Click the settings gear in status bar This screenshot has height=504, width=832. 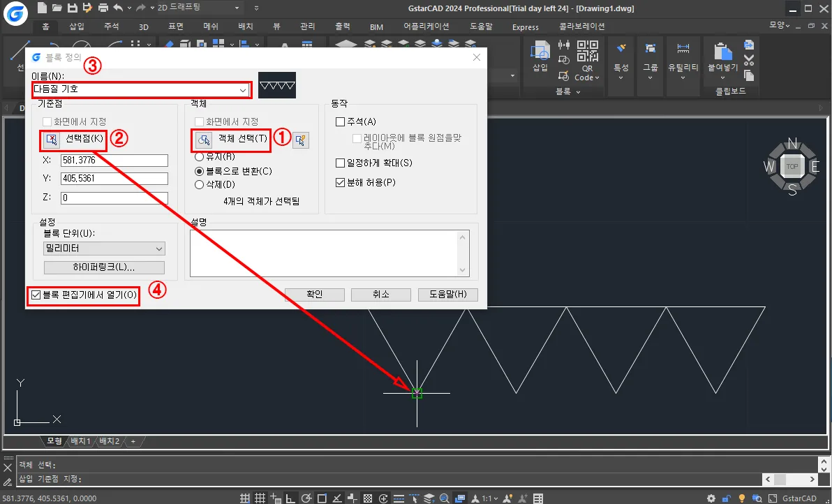(x=711, y=498)
